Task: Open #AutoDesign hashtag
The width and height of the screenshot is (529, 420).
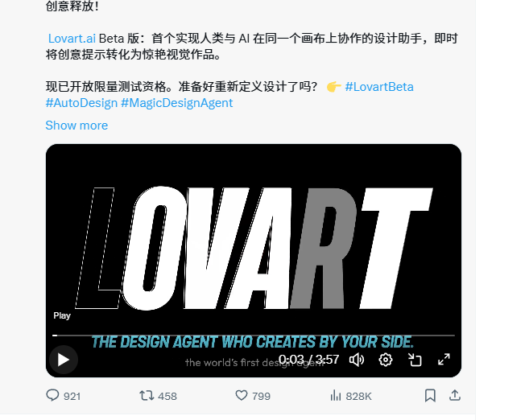Action: pyautogui.click(x=81, y=103)
